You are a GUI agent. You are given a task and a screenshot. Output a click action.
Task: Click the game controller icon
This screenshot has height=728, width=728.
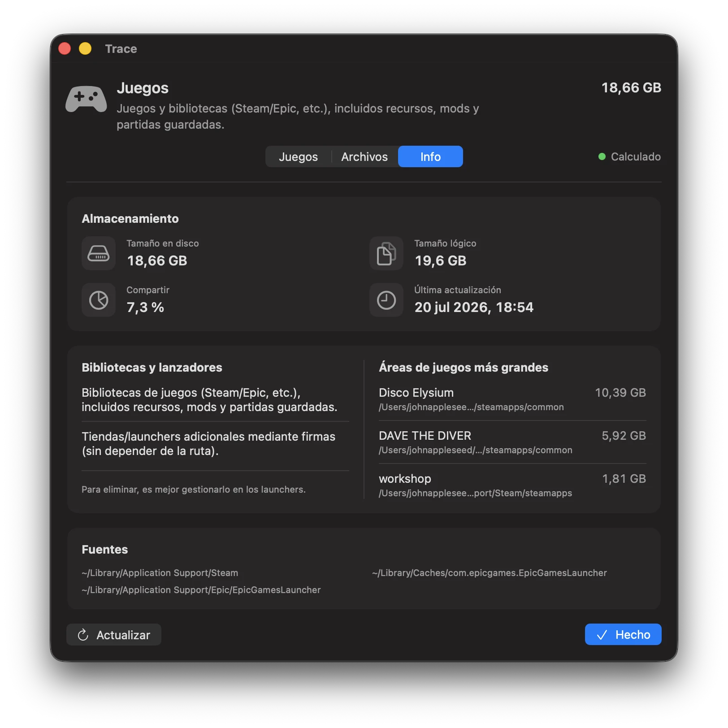(86, 99)
